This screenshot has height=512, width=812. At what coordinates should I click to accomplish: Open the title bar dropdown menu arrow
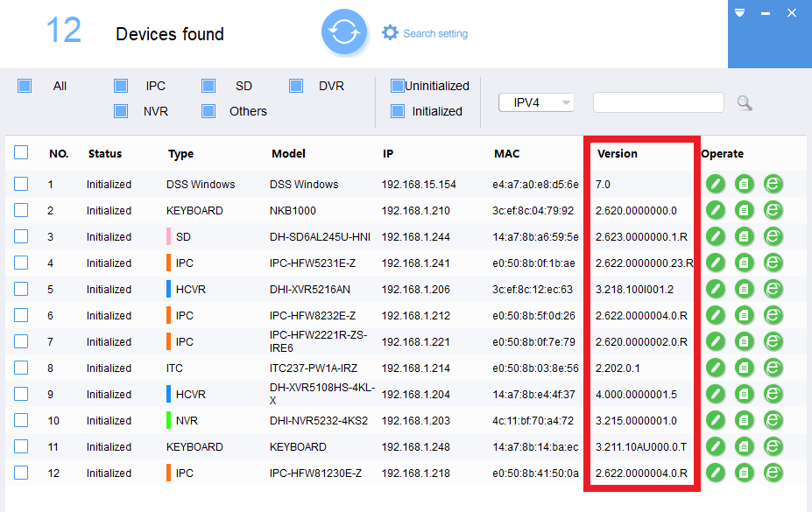coord(740,13)
